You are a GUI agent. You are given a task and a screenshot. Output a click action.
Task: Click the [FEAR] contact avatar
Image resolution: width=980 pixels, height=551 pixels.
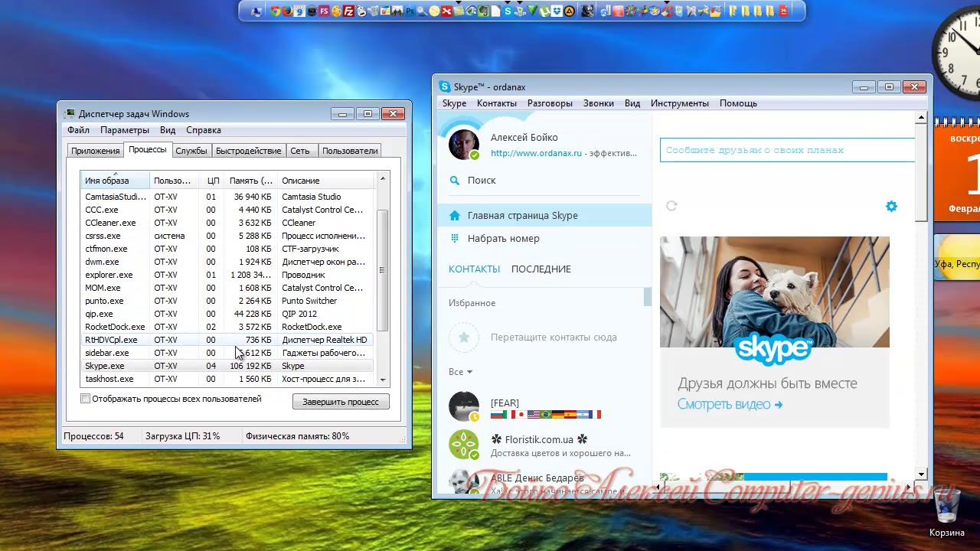464,407
